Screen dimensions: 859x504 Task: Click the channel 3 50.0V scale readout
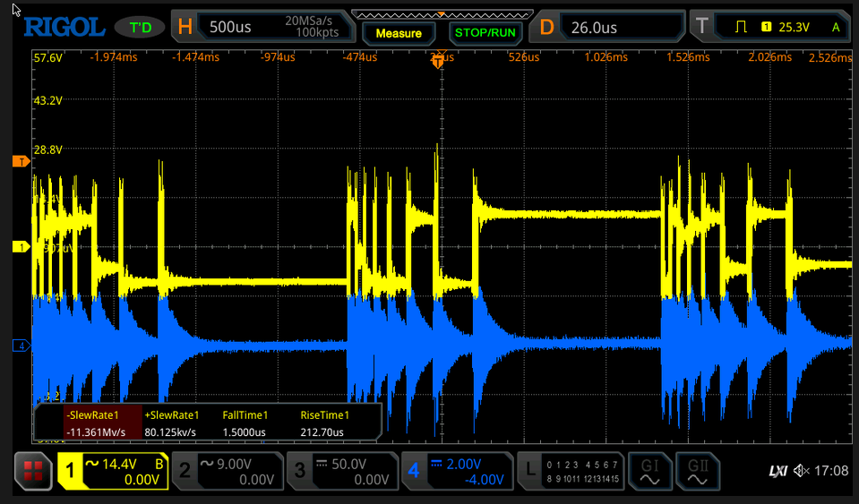click(x=348, y=464)
